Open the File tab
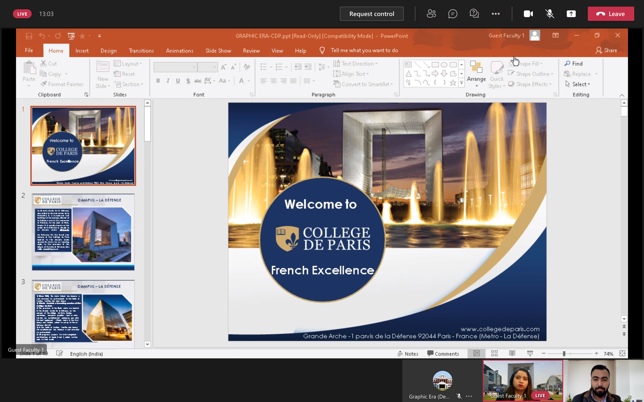This screenshot has height=402, width=644. (x=29, y=51)
